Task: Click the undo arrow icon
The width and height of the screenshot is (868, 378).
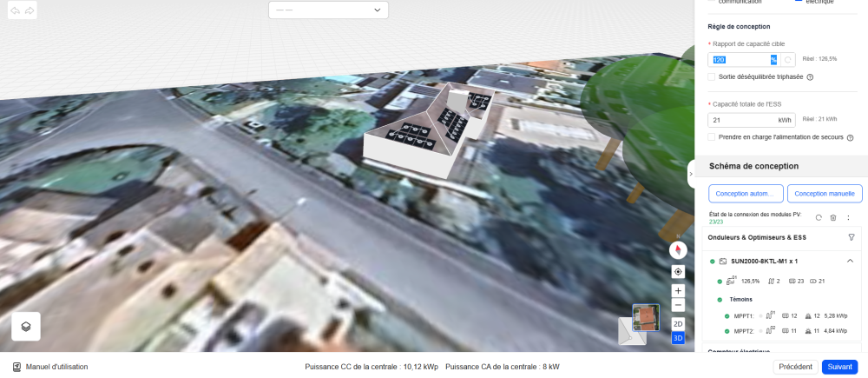Action: pos(15,10)
